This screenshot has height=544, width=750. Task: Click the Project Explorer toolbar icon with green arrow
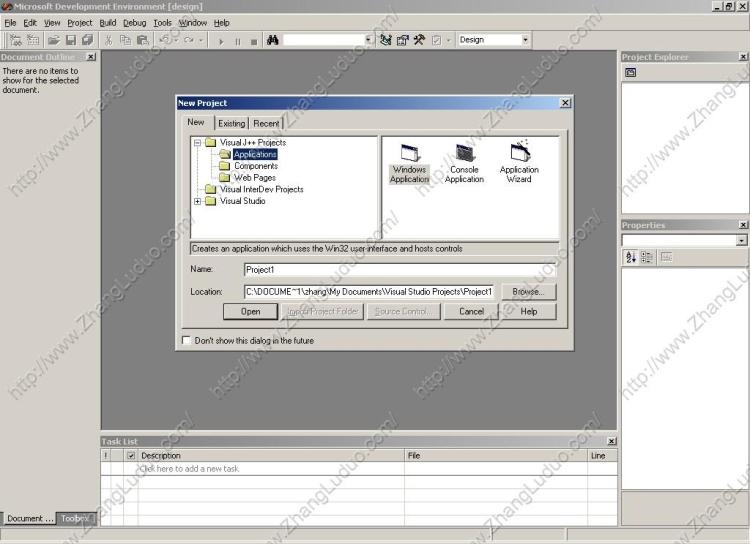coord(386,40)
